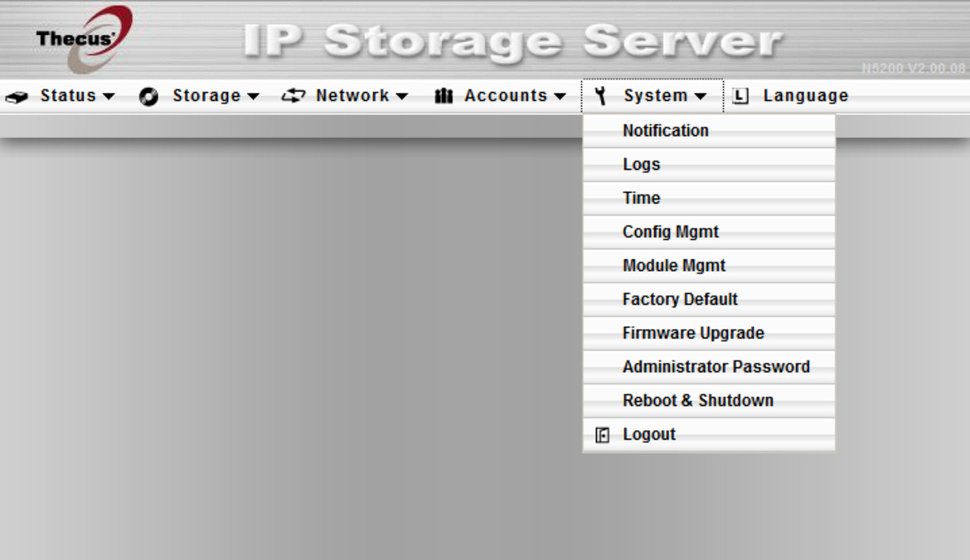Select Firmware Upgrade

click(x=693, y=332)
